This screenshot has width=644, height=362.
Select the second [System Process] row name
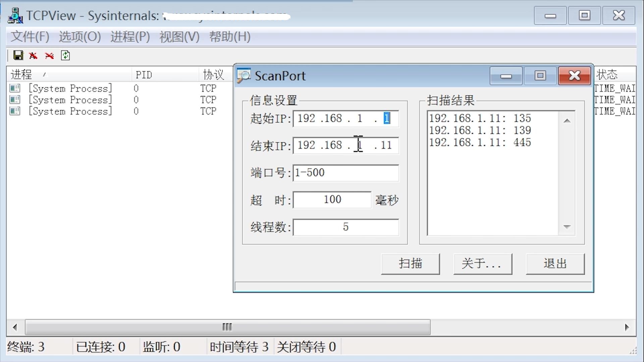70,100
